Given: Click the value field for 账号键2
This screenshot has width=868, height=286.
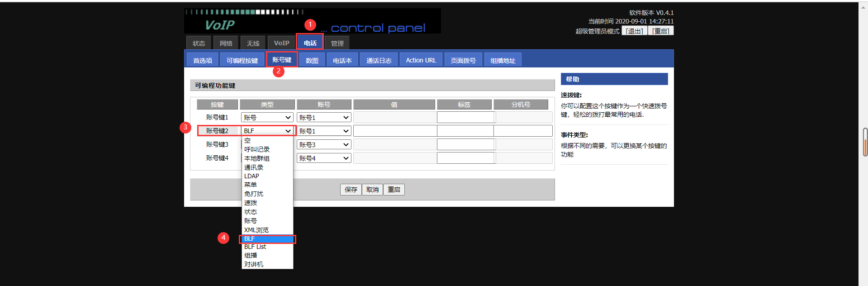Looking at the screenshot, I should [395, 131].
